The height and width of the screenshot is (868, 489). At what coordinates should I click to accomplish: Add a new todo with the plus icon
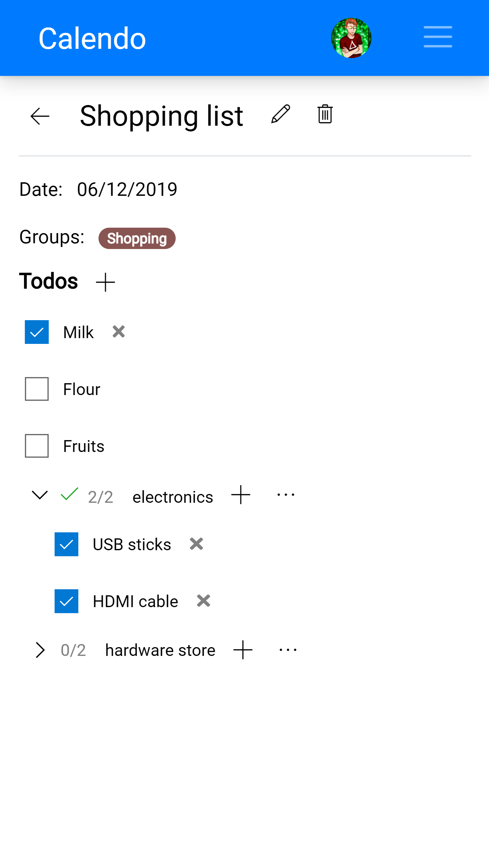pos(105,282)
